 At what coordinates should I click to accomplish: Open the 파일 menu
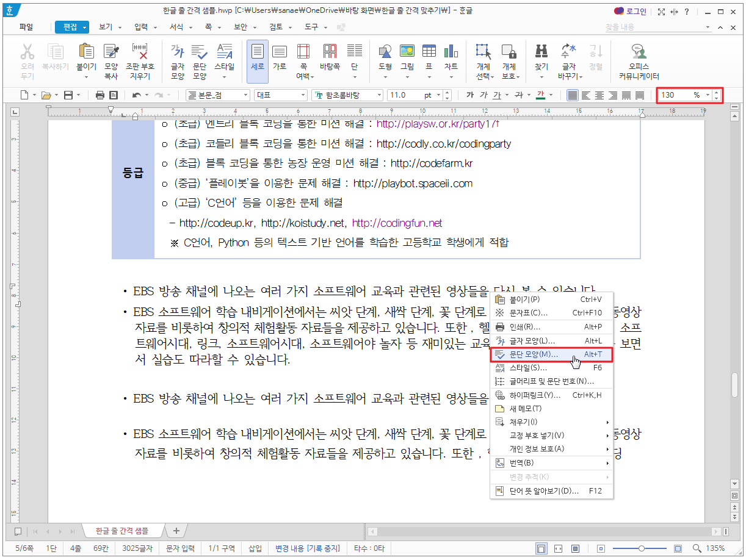26,27
